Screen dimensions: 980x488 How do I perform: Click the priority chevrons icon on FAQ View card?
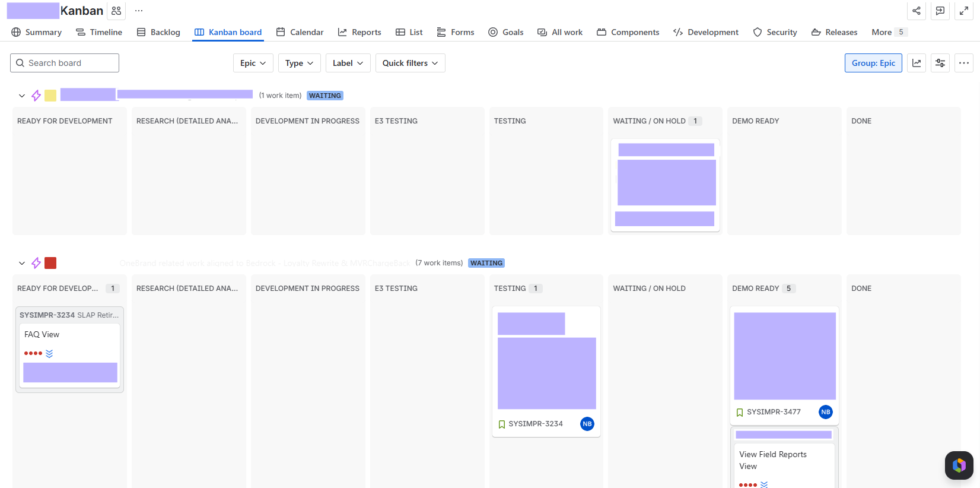tap(49, 353)
